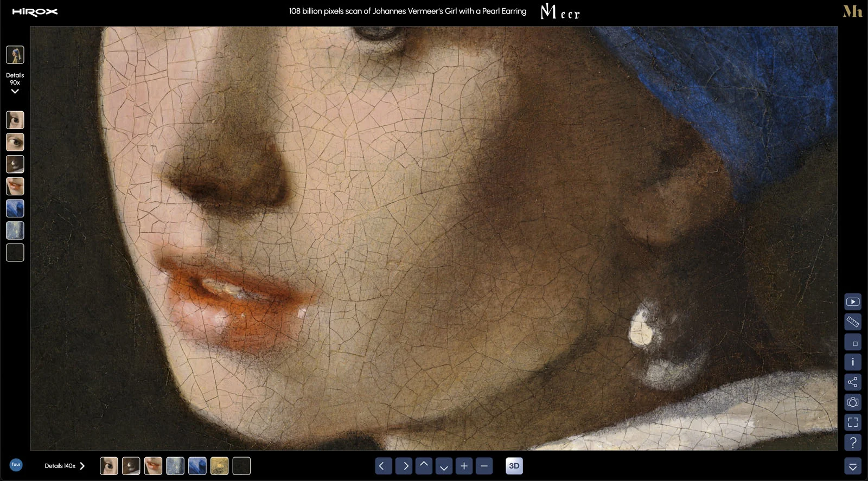This screenshot has width=868, height=481.
Task: Activate the ruler measurement tool
Action: pyautogui.click(x=853, y=322)
